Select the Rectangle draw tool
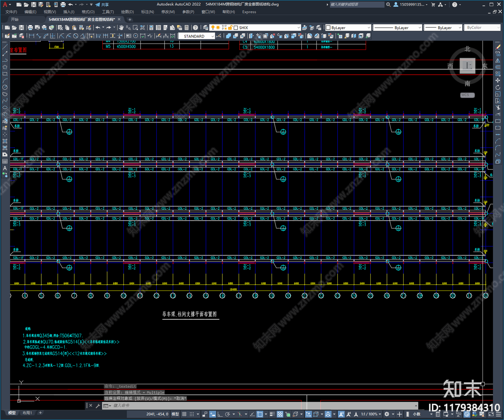Image resolution: width=504 pixels, height=420 pixels. 5,74
